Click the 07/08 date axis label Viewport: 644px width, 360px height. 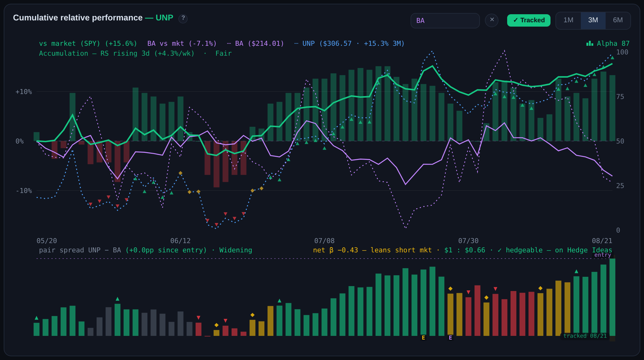[324, 241]
